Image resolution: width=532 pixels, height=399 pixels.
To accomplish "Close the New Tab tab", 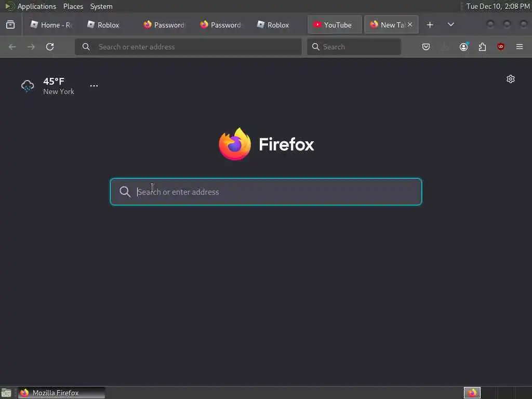I will pos(410,24).
